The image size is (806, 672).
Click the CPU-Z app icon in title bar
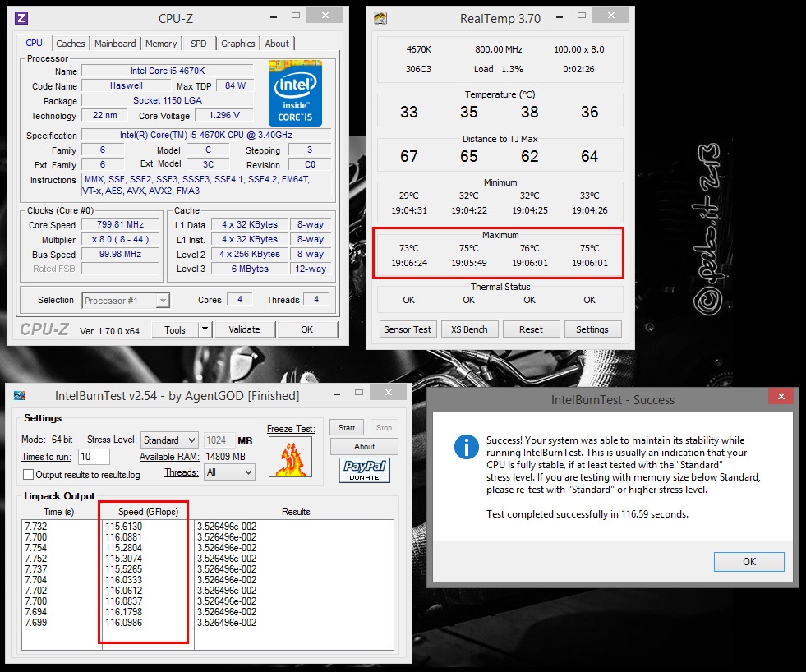click(x=21, y=19)
